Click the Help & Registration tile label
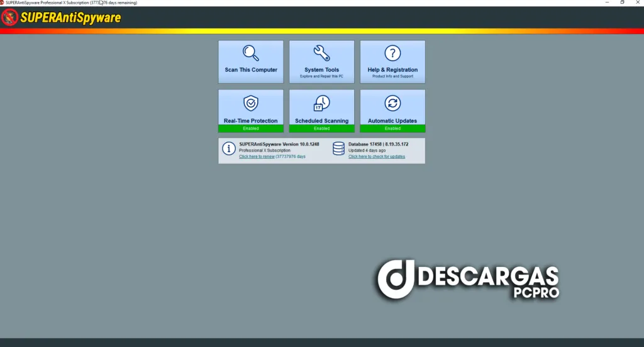This screenshot has width=644, height=347. coord(392,70)
